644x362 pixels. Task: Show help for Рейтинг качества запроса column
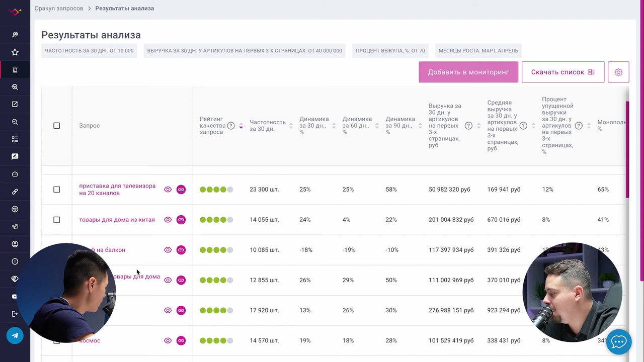(x=231, y=126)
